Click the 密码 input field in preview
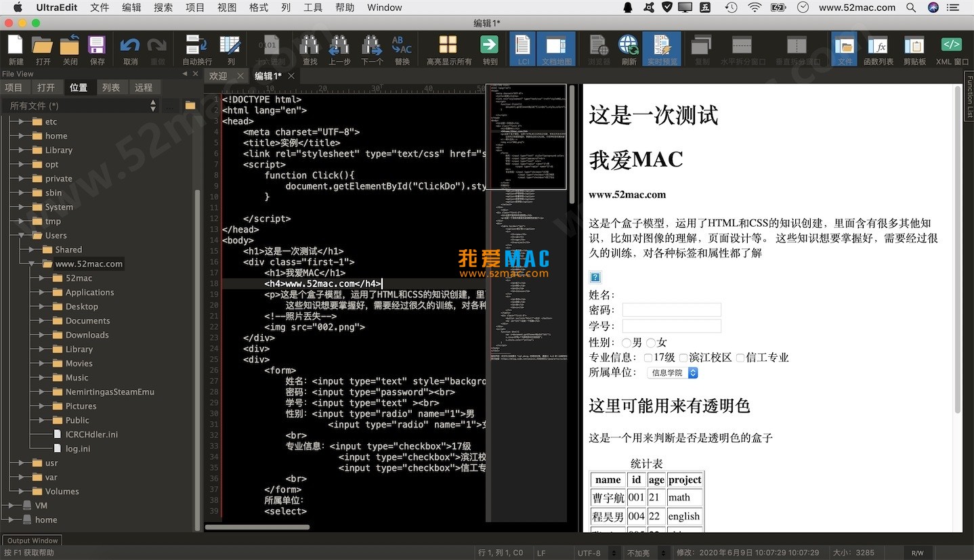This screenshot has height=560, width=974. 671,310
